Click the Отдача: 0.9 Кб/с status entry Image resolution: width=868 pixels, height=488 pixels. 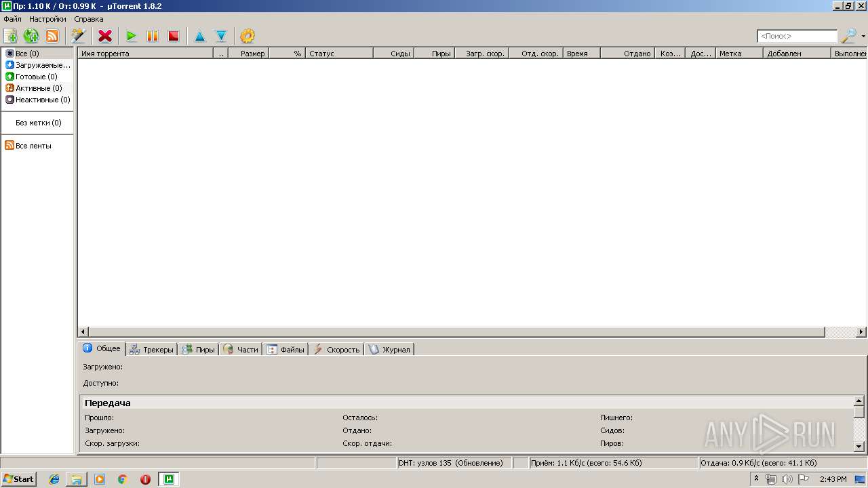pyautogui.click(x=783, y=463)
